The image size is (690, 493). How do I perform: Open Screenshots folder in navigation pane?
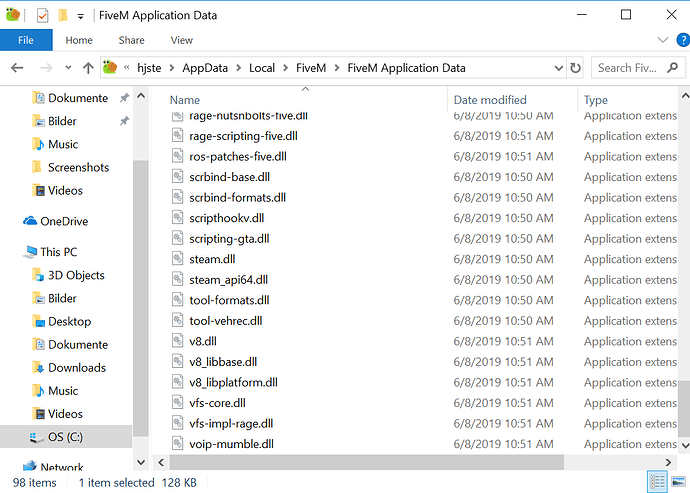tap(78, 167)
